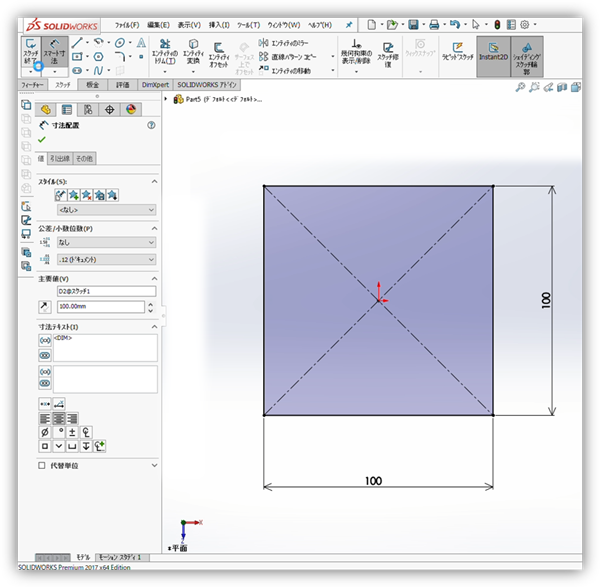Image resolution: width=600 pixels, height=587 pixels.
Task: Select left-justify dimension text alignment
Action: 45,418
